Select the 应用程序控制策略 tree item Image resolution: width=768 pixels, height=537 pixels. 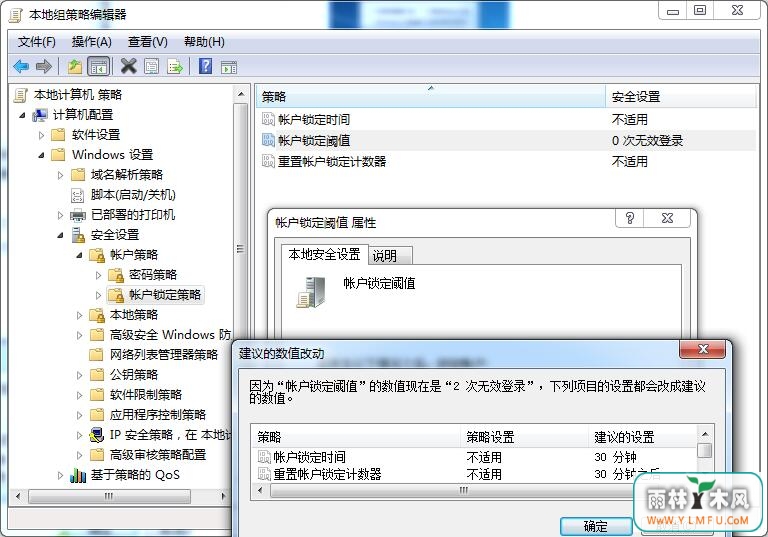158,415
